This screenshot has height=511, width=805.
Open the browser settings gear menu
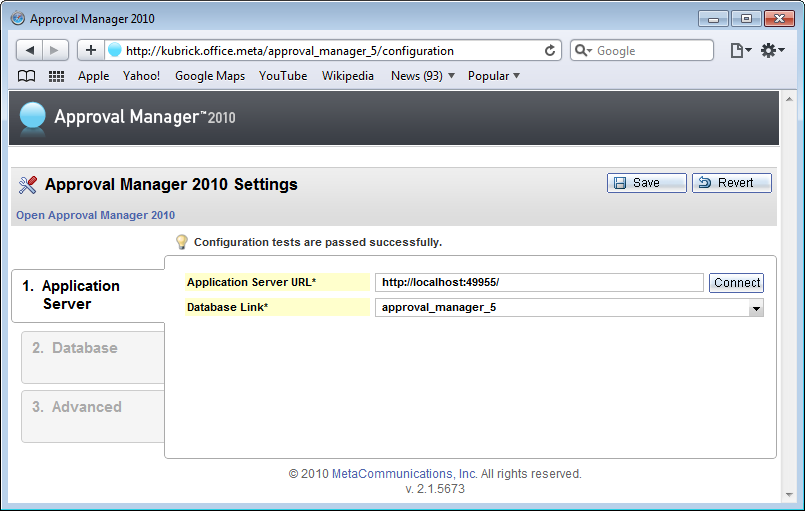coord(772,50)
